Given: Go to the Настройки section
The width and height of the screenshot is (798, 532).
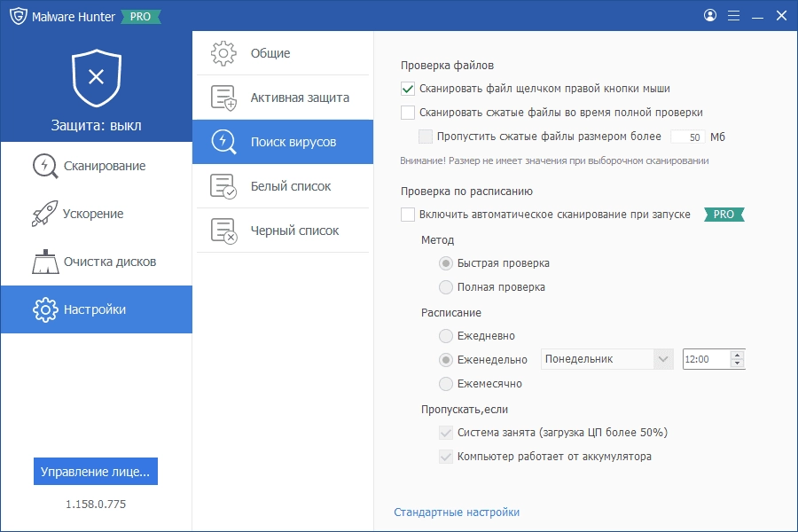Looking at the screenshot, I should point(96,309).
